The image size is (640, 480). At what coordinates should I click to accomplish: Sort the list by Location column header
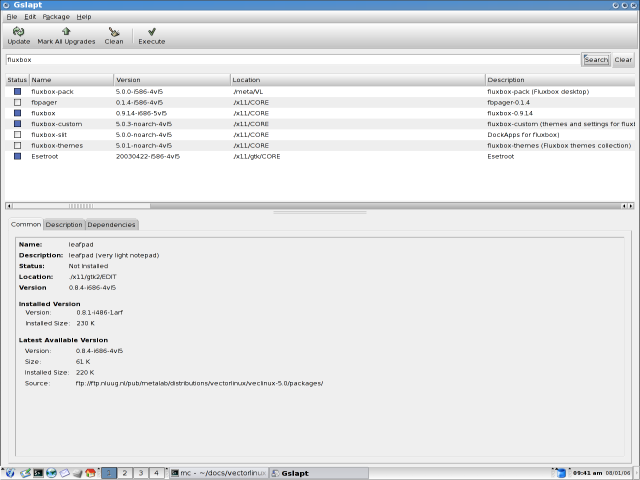357,79
